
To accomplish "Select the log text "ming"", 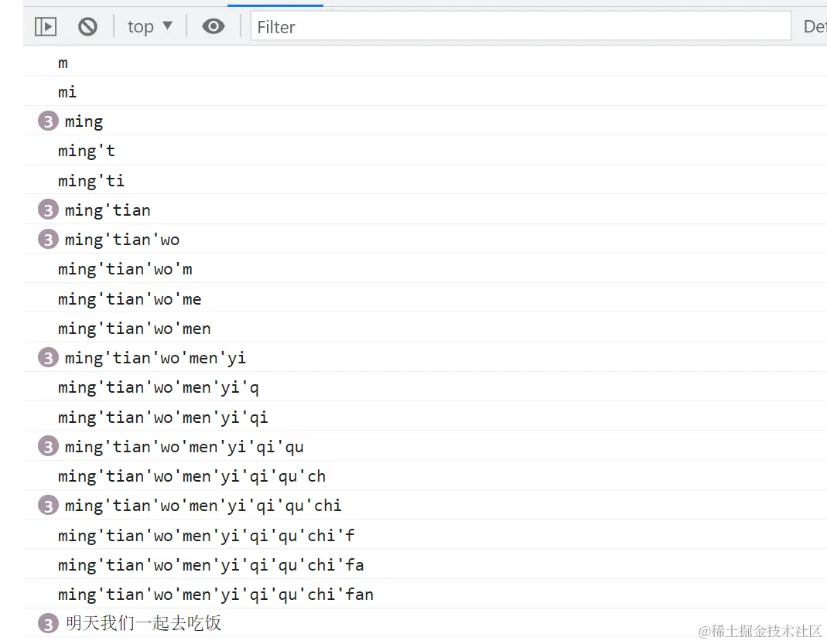I will click(84, 122).
